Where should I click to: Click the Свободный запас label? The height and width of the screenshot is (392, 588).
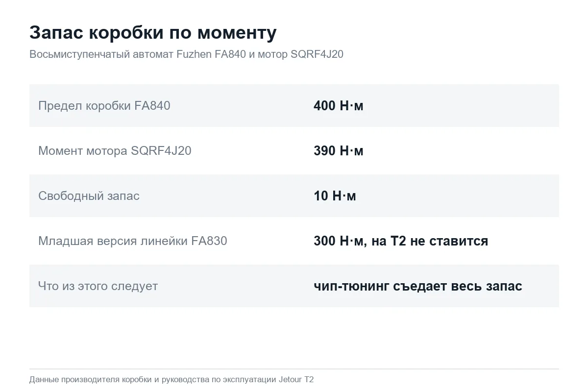point(89,196)
